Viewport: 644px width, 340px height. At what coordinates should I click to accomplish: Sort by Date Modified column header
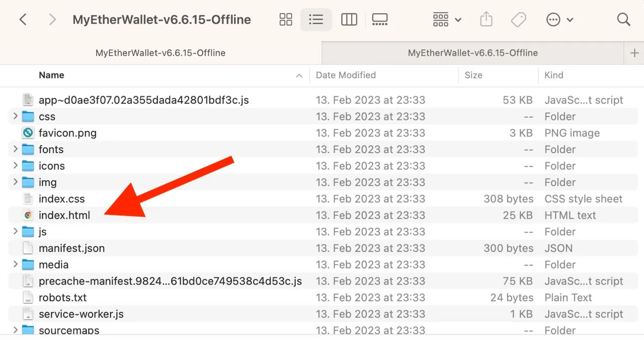[x=346, y=75]
